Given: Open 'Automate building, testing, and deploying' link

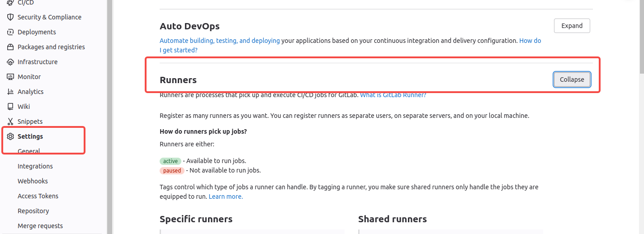Looking at the screenshot, I should 219,41.
